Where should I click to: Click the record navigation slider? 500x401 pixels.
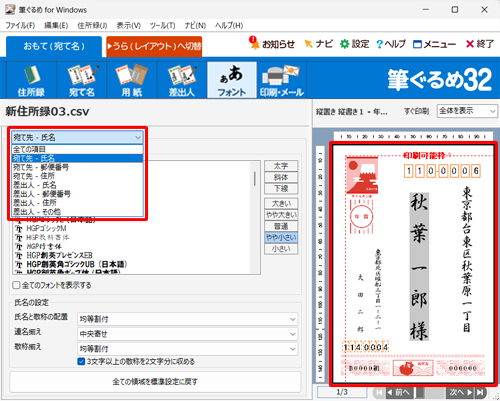(x=420, y=392)
